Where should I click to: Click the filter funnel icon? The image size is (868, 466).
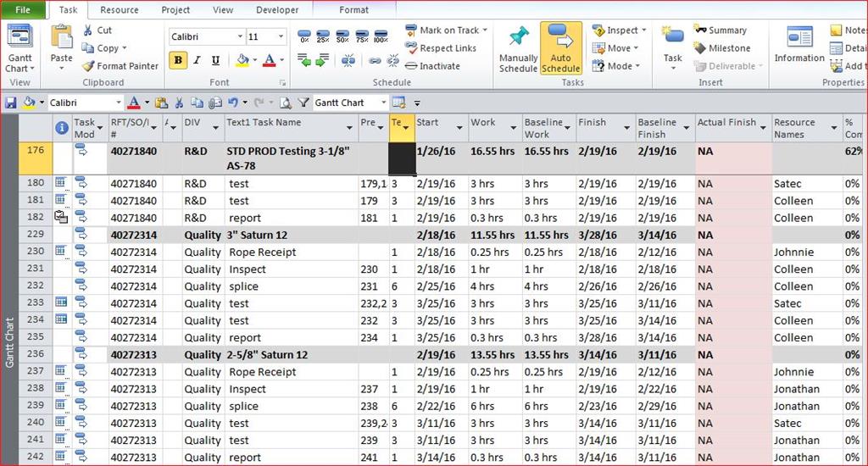click(303, 103)
